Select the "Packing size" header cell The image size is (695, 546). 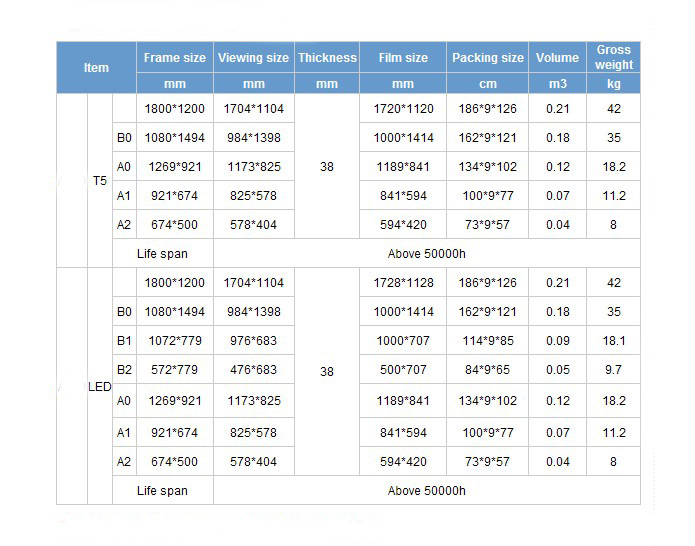pos(488,58)
